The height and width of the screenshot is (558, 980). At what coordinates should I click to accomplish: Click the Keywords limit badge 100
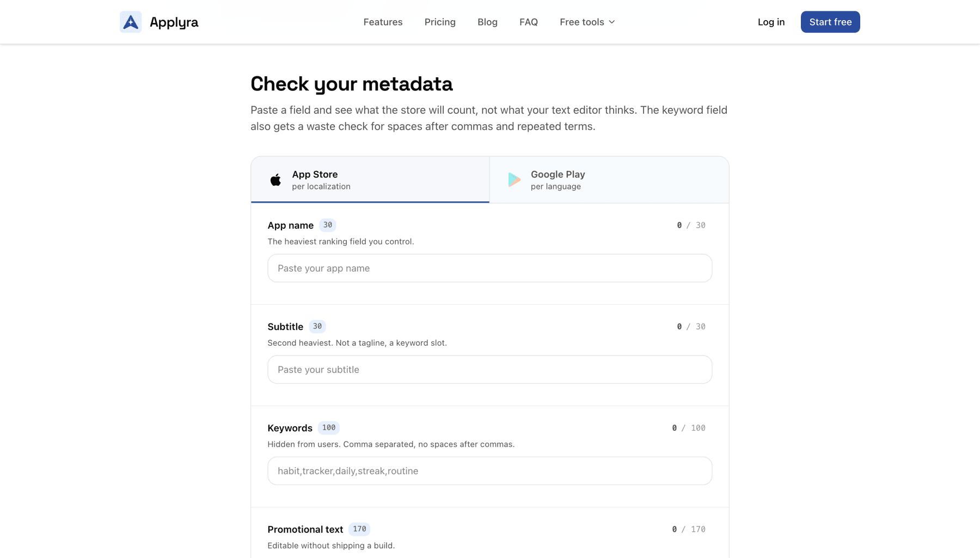(329, 428)
